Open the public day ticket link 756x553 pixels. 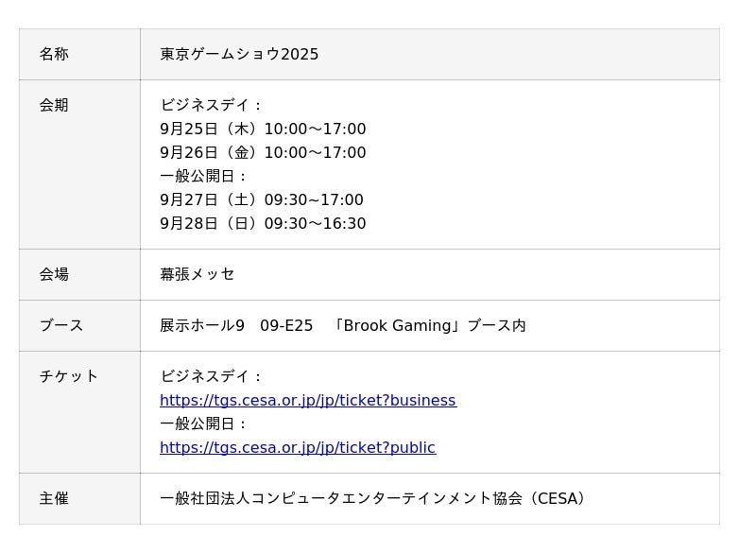297,447
